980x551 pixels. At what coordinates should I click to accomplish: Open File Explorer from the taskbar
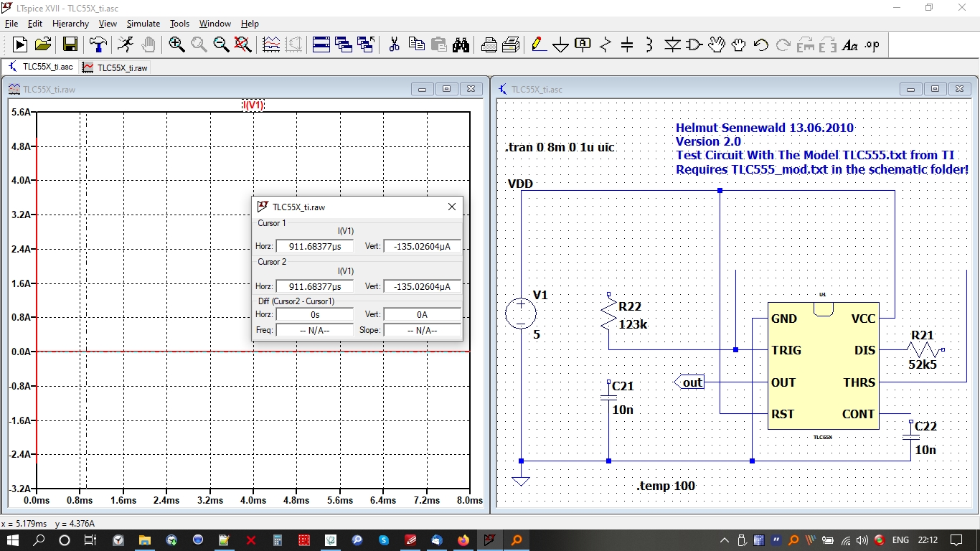pyautogui.click(x=144, y=540)
